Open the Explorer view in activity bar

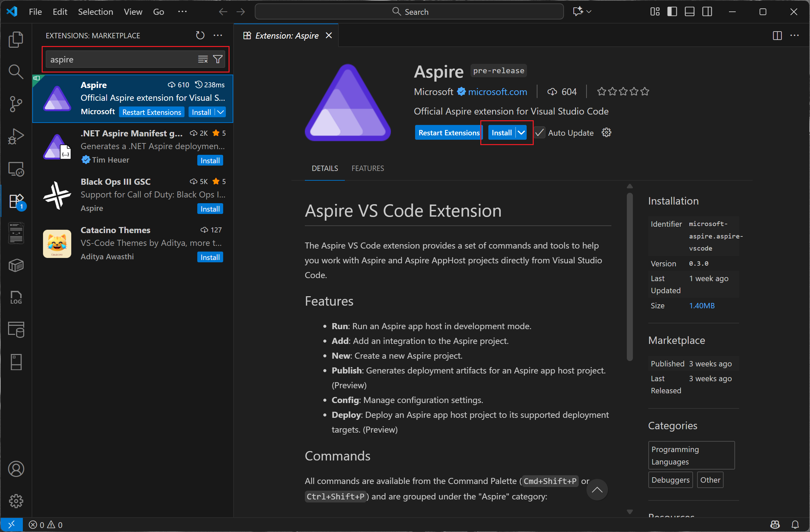click(16, 39)
